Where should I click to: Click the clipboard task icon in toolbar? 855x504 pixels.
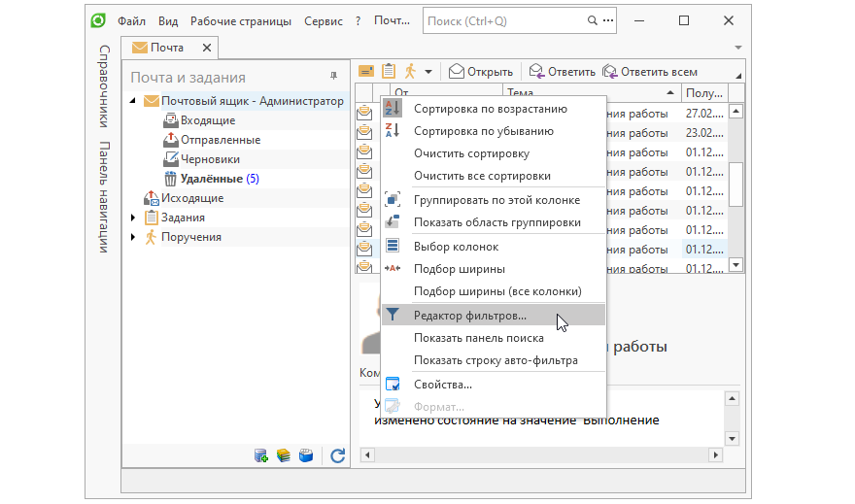(389, 71)
